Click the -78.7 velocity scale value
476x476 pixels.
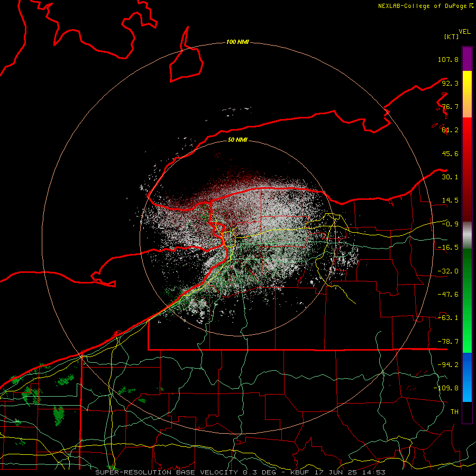pos(448,342)
